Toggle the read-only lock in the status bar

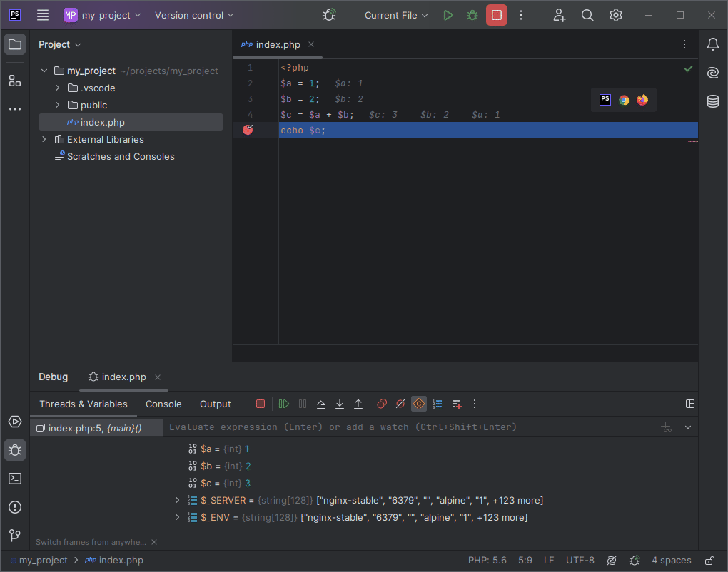point(709,561)
